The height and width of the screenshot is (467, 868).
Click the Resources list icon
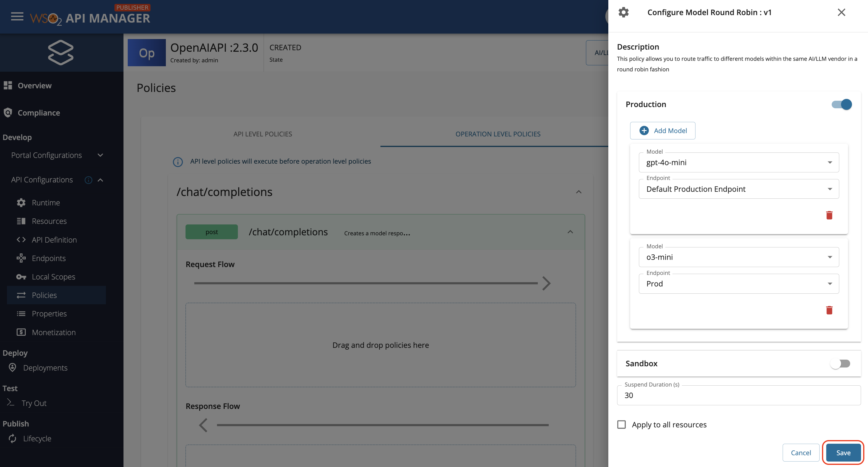(21, 221)
